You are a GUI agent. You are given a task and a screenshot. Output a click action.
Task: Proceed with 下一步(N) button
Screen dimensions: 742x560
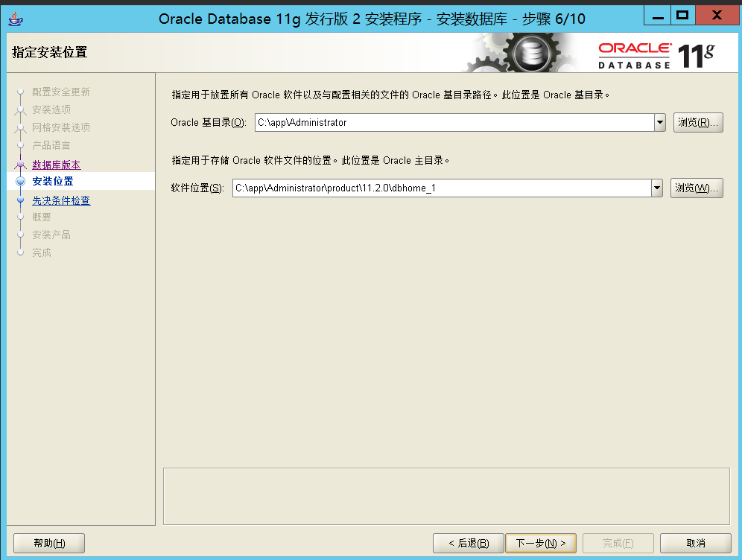tap(541, 543)
